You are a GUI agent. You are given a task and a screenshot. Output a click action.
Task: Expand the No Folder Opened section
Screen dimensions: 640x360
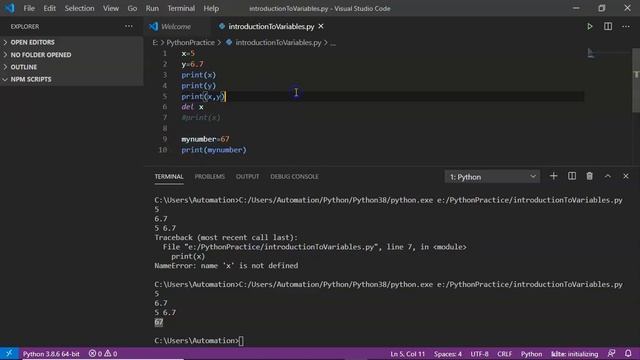pyautogui.click(x=71, y=55)
